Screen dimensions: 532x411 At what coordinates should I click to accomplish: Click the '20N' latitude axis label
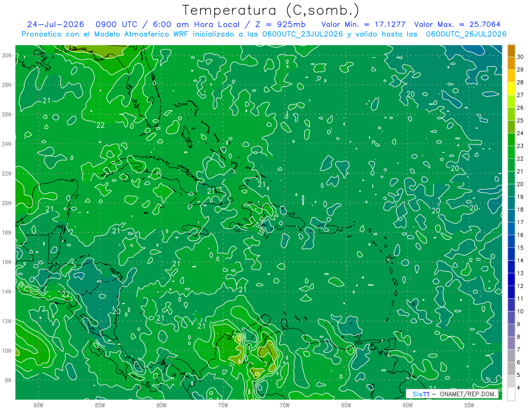[7, 203]
